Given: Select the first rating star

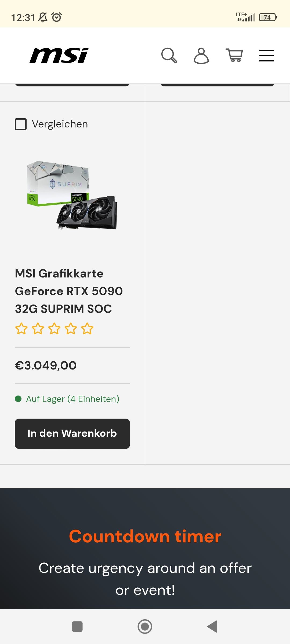Looking at the screenshot, I should click(21, 329).
